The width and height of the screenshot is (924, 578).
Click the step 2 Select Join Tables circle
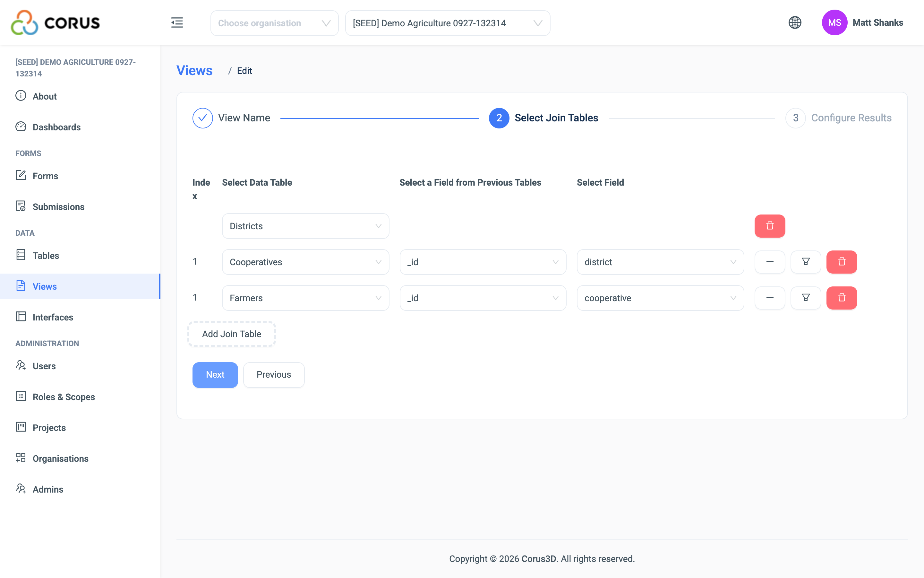(x=499, y=118)
